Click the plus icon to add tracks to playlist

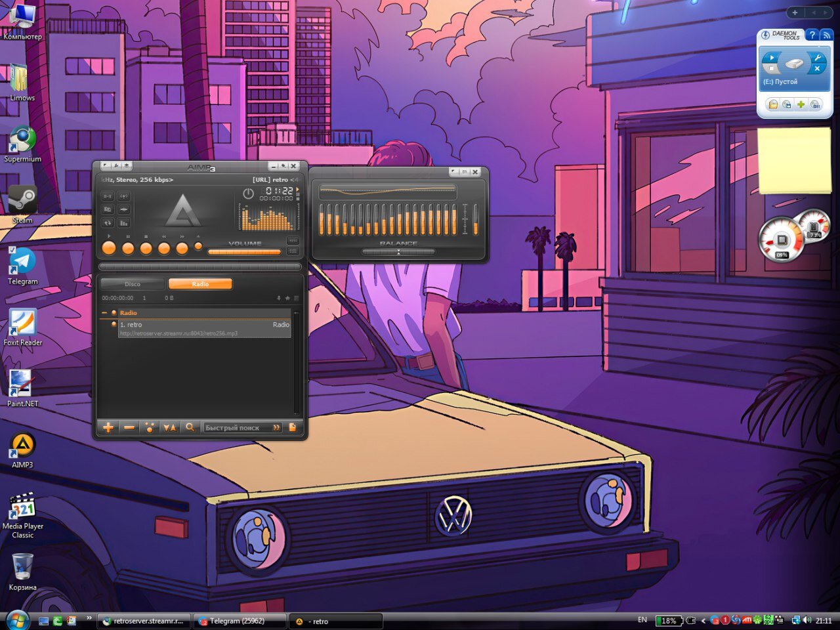[x=108, y=427]
